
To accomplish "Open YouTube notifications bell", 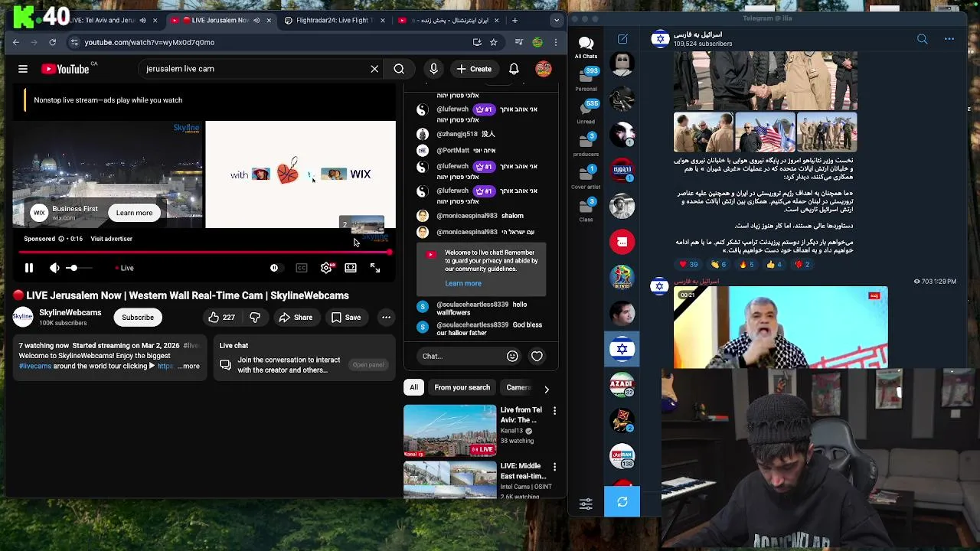I will coord(514,69).
